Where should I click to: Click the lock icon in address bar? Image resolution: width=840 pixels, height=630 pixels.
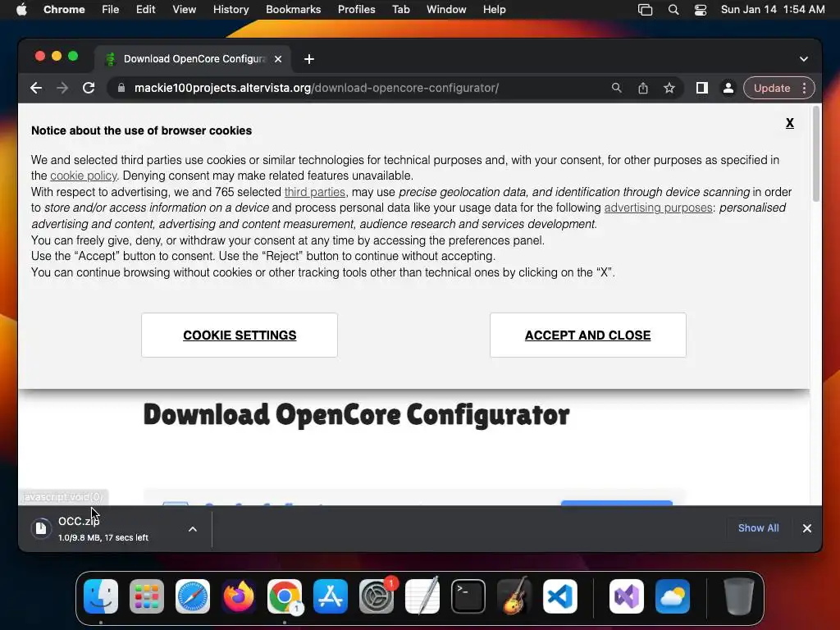click(121, 88)
